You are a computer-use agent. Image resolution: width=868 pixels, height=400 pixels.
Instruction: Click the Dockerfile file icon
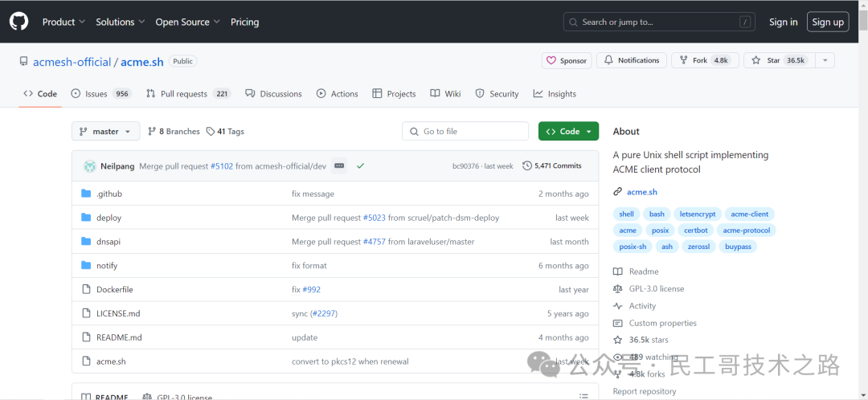pos(87,289)
